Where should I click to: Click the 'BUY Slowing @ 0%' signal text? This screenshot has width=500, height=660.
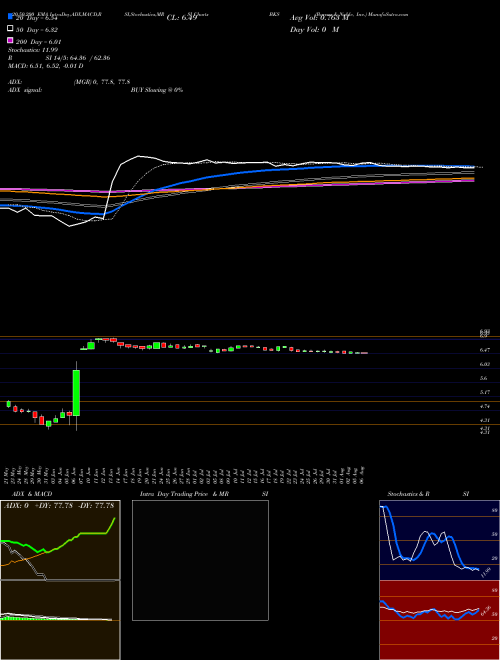coord(157,90)
